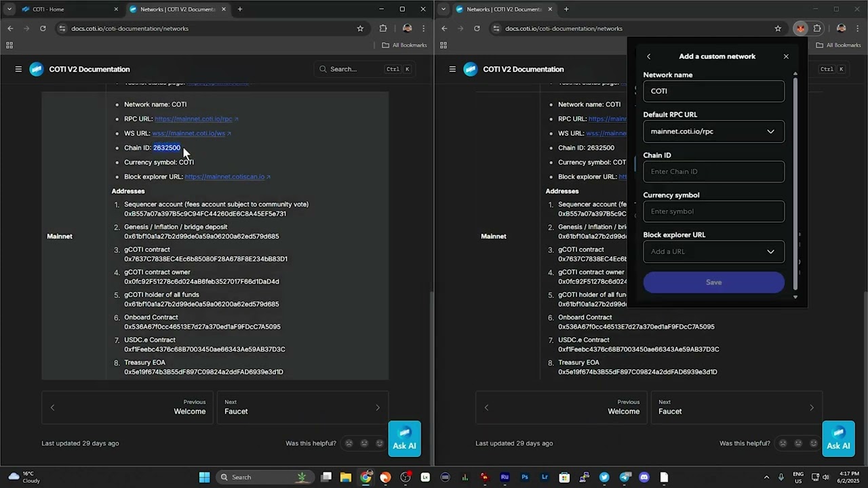Close the Add a custom network popup
Screen dimensions: 868x488
(786, 56)
